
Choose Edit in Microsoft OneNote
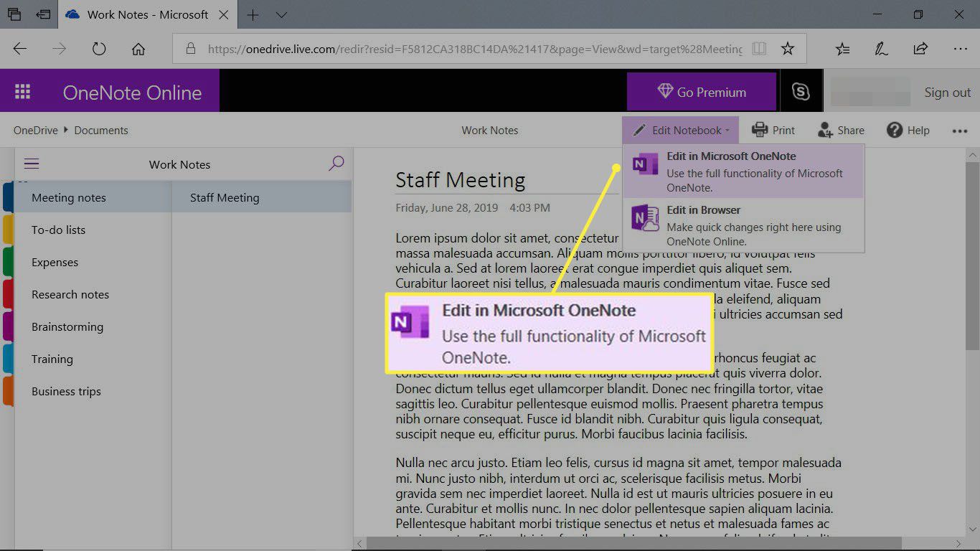point(743,171)
